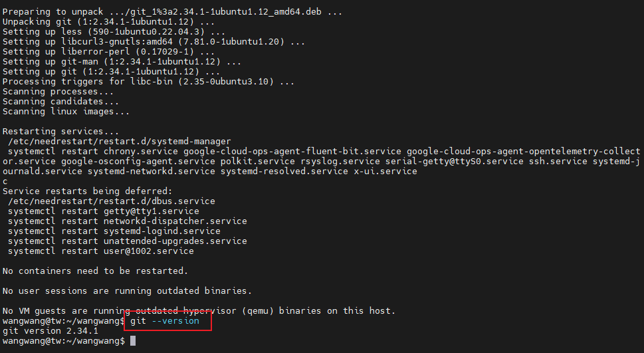Click the 'systemctl restart systemd-logind.service' line
644x353 pixels.
tap(114, 231)
